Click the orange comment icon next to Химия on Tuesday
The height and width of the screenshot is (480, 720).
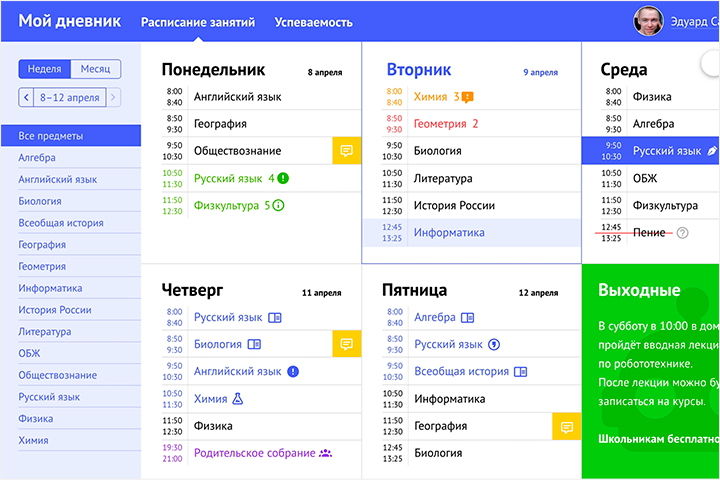click(467, 97)
